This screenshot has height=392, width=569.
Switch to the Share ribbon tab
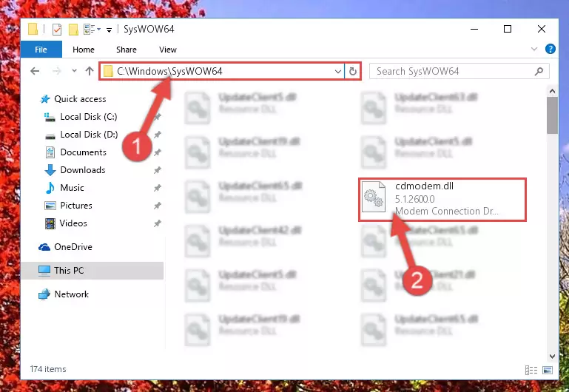[x=127, y=50]
